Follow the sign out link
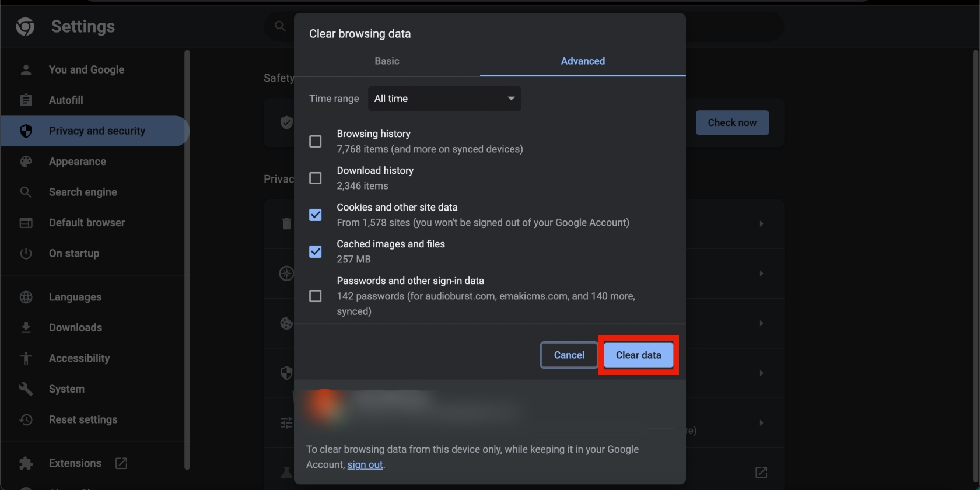Screen dimensions: 980x490 pos(365,465)
